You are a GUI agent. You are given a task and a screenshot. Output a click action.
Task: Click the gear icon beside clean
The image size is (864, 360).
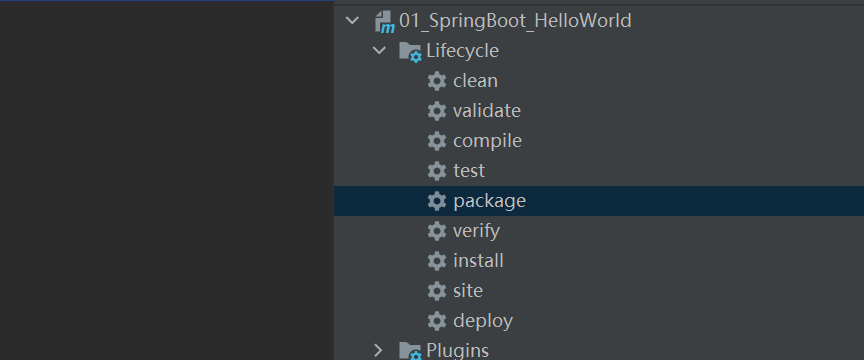[x=437, y=81]
